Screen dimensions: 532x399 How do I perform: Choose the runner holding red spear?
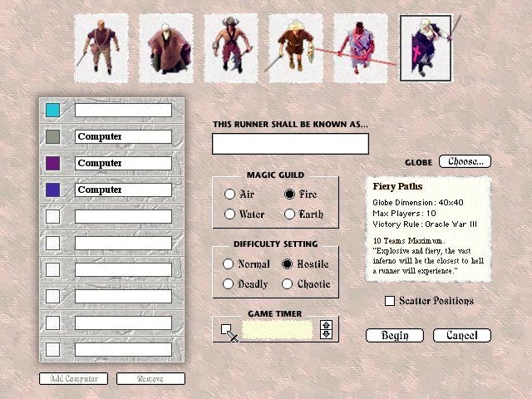point(360,47)
